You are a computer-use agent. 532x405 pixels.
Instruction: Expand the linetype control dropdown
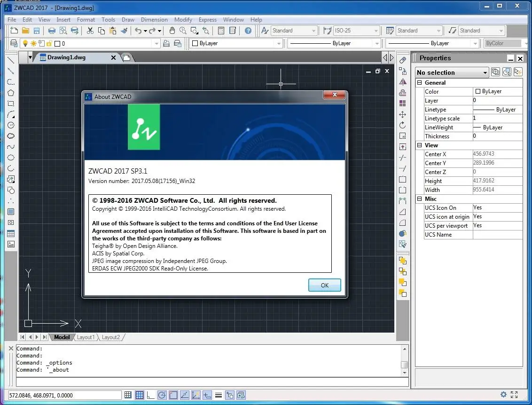coord(377,43)
